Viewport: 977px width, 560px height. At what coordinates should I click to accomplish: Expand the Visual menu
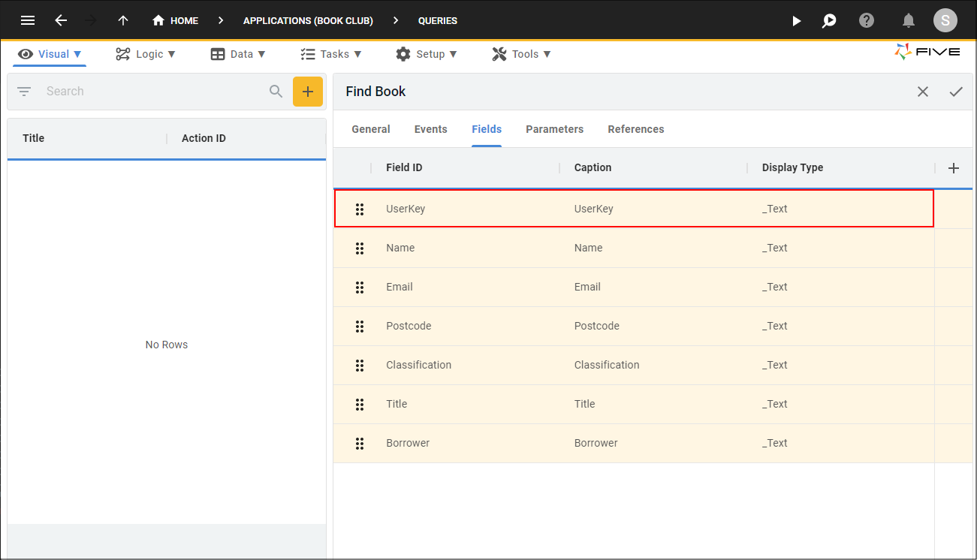coord(50,54)
